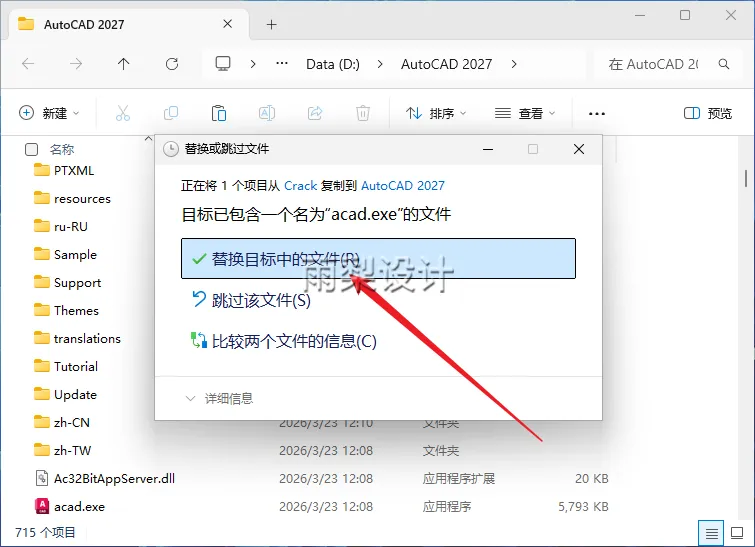The height and width of the screenshot is (547, 755).
Task: Go up one folder level
Action: click(x=123, y=64)
